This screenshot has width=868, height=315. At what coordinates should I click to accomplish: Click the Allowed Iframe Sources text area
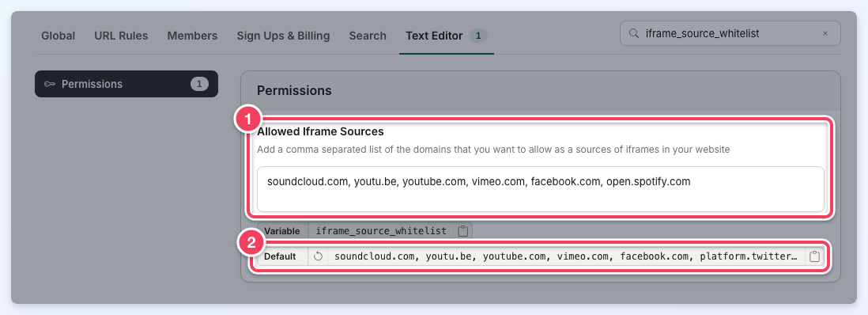click(x=541, y=189)
